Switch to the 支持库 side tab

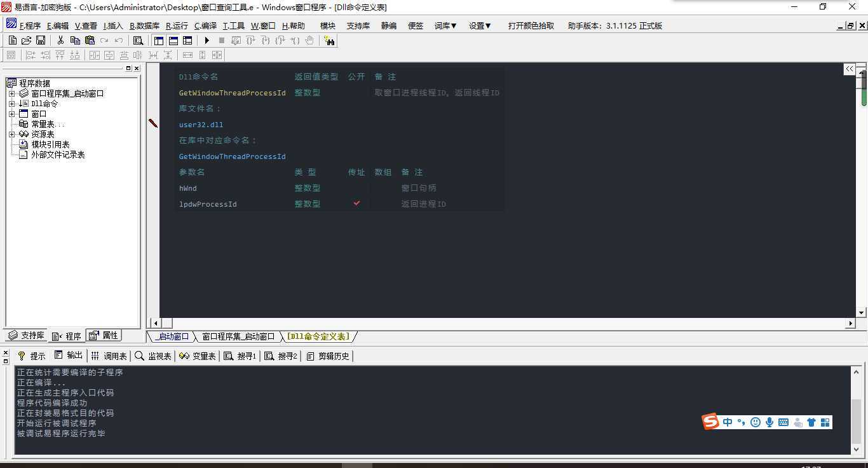point(27,335)
